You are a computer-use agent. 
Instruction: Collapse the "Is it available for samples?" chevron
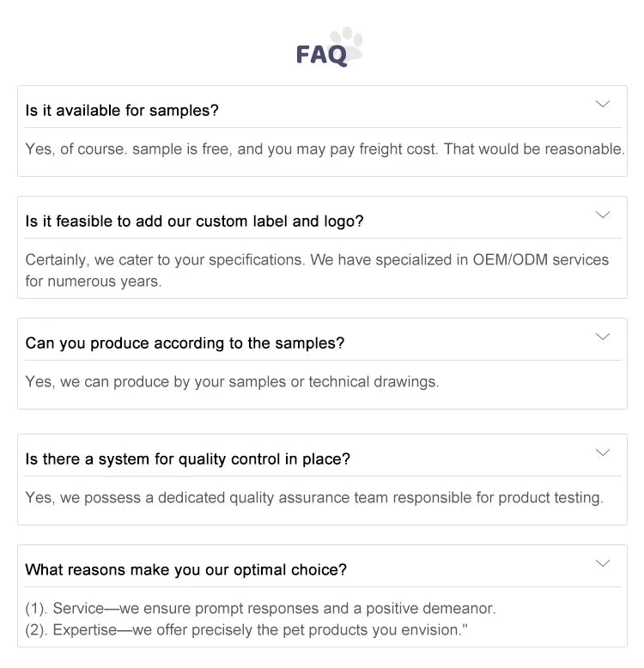[x=603, y=104]
